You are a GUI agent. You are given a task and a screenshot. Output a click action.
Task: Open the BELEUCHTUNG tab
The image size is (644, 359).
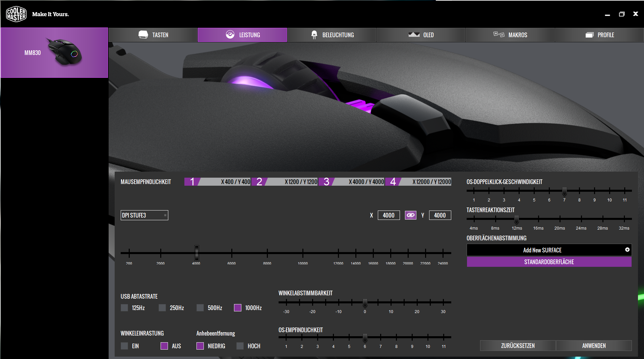332,35
